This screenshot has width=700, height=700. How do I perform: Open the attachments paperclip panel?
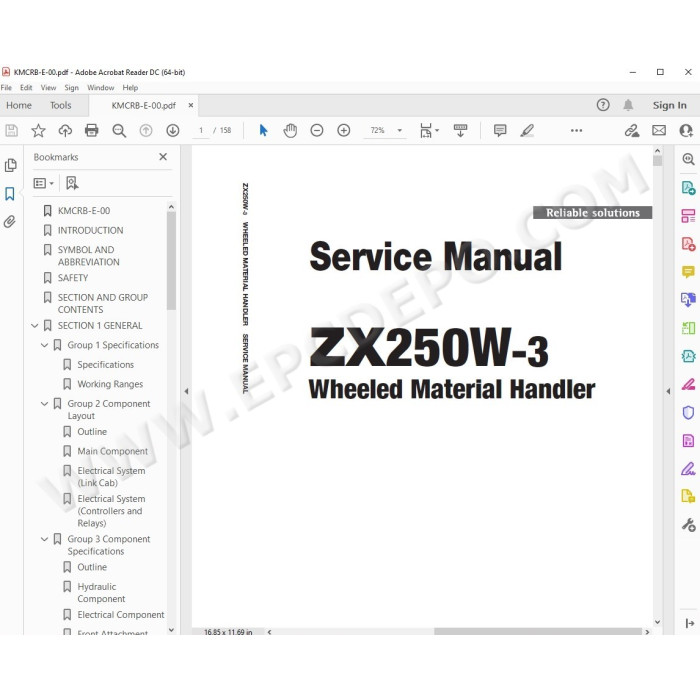tap(10, 221)
